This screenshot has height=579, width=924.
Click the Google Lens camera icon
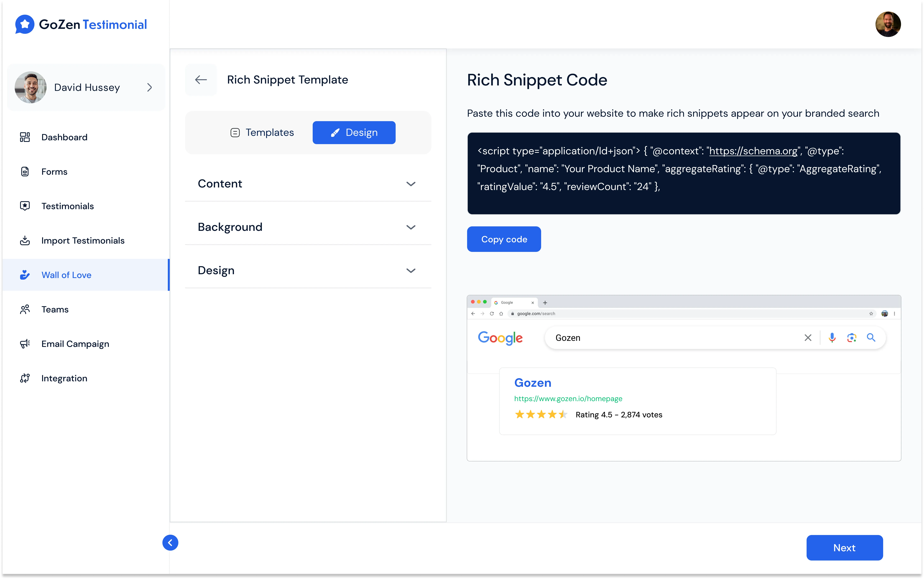[852, 338]
